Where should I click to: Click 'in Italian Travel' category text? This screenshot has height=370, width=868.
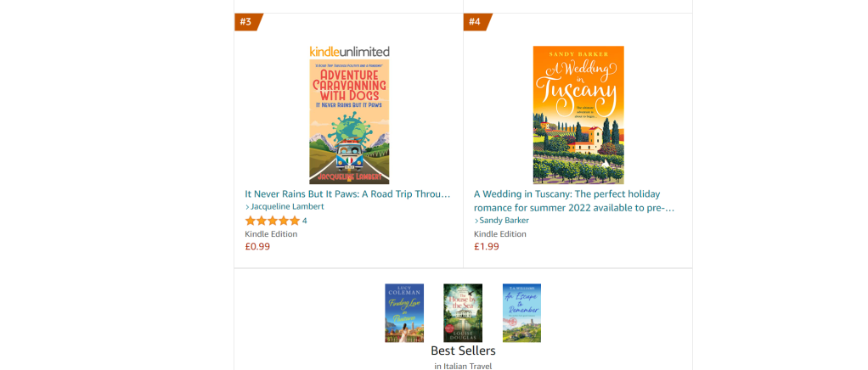click(x=463, y=366)
